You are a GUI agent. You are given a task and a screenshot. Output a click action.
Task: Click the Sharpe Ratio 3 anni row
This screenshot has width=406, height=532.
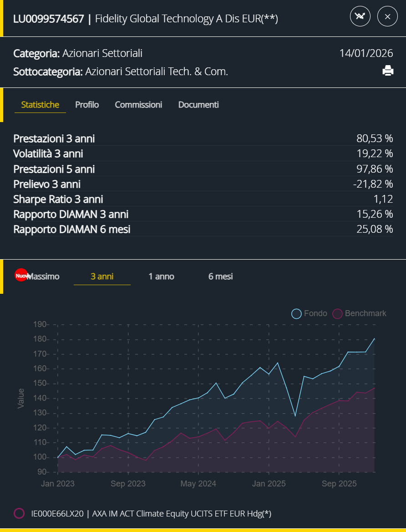click(x=203, y=199)
